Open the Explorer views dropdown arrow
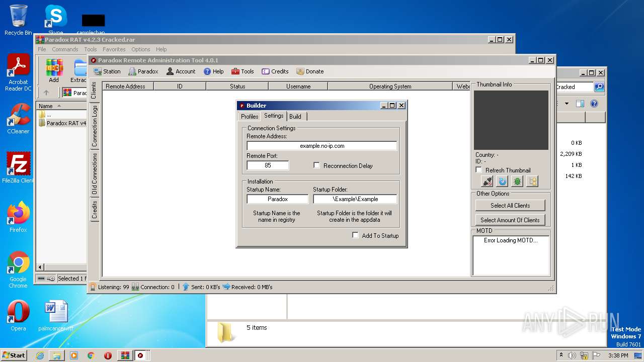Screen dimensions: 644x362 [x=567, y=104]
